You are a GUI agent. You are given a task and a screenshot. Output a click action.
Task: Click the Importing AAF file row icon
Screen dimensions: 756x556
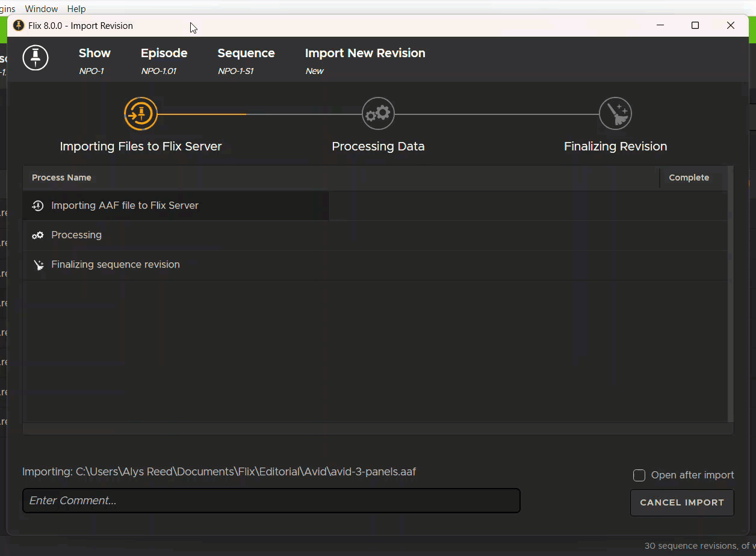click(38, 206)
